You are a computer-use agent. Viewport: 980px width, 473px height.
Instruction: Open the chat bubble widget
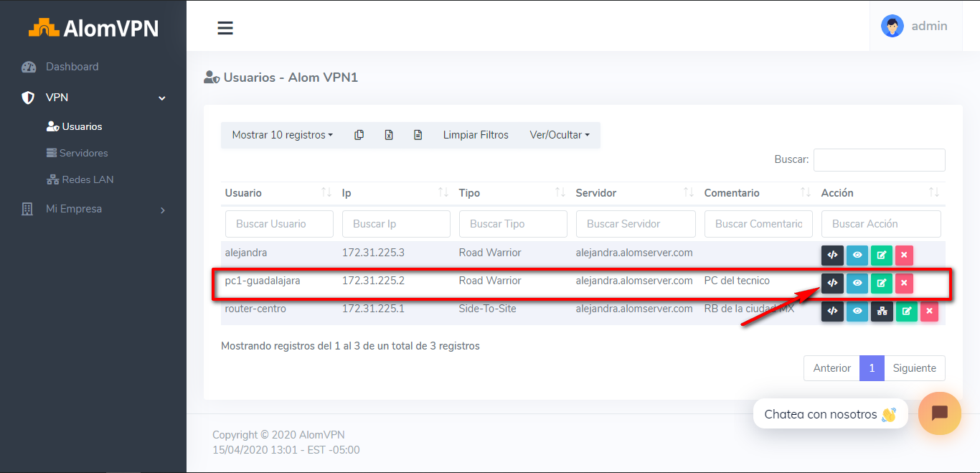pyautogui.click(x=939, y=413)
